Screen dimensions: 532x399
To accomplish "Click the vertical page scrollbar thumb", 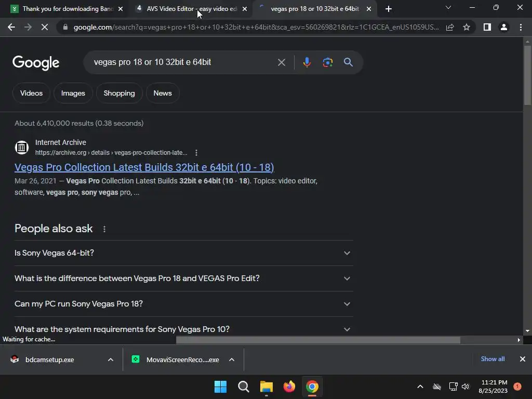I will click(527, 75).
